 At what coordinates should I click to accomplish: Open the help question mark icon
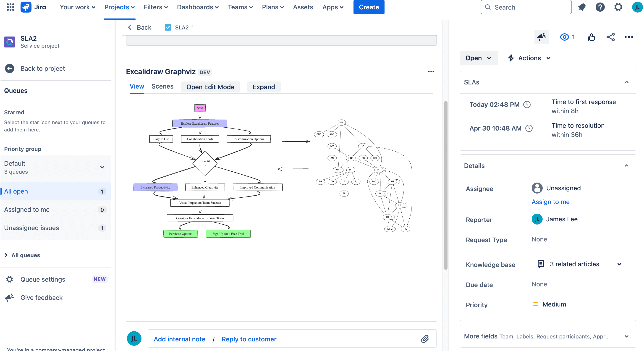[x=600, y=7]
